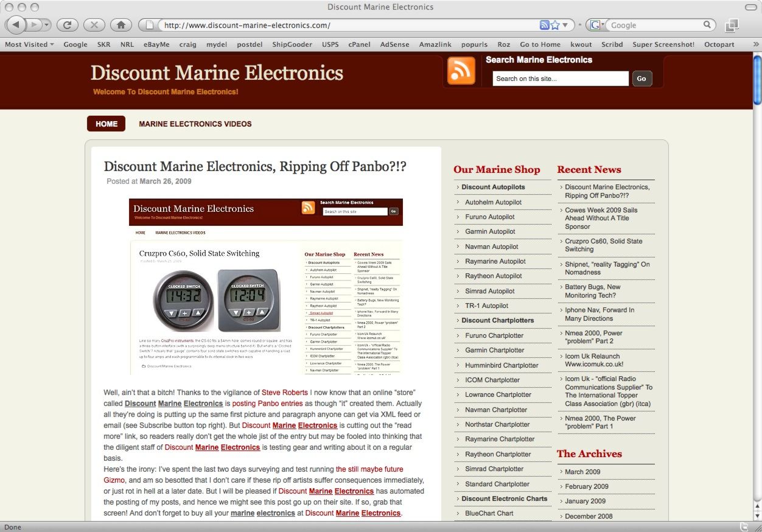
Task: Open the Northstar Chartplotter link
Action: 497,424
